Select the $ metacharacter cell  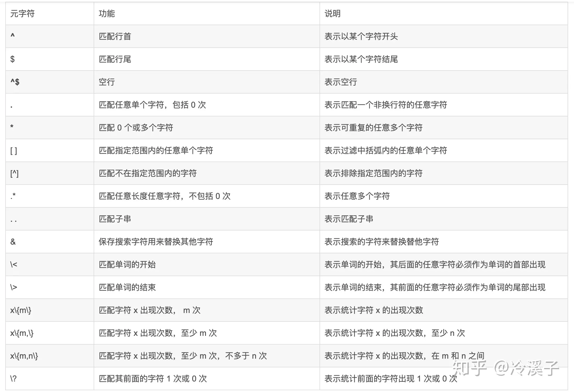pyautogui.click(x=50, y=59)
